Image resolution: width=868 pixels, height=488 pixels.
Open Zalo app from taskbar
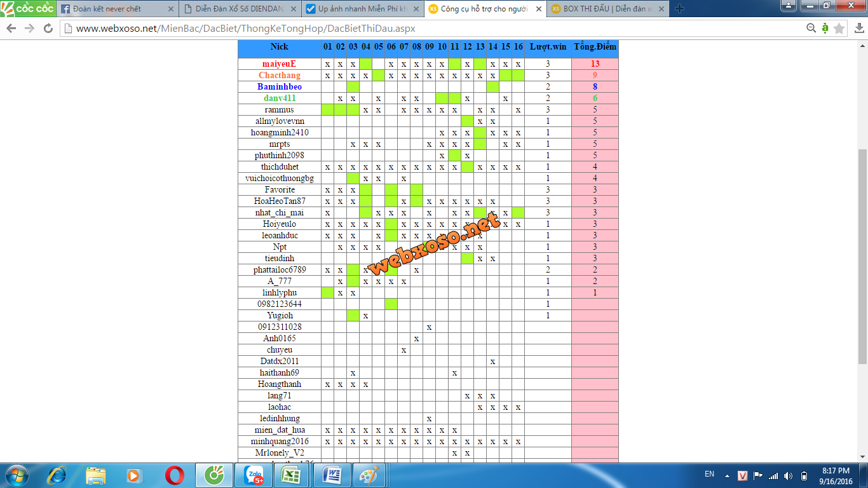click(253, 475)
